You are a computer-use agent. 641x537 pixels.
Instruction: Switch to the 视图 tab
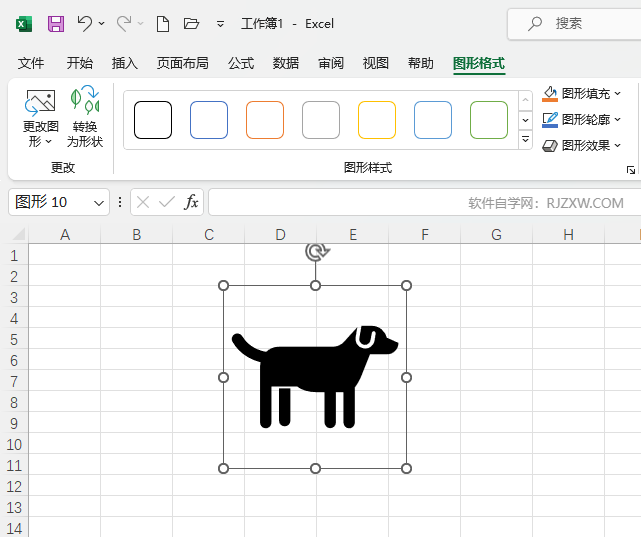376,63
